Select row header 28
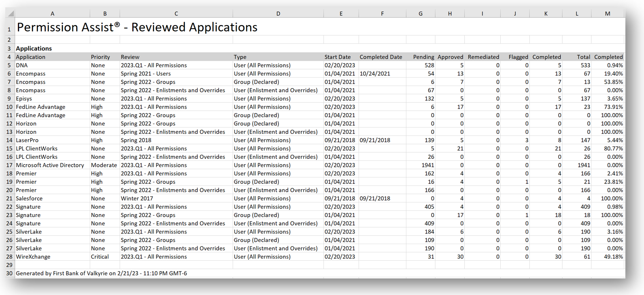Screen dimensions: 644x295 pos(9,257)
